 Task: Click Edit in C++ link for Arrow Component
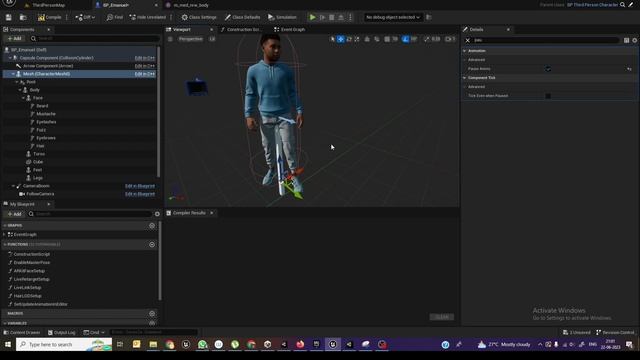tap(144, 66)
